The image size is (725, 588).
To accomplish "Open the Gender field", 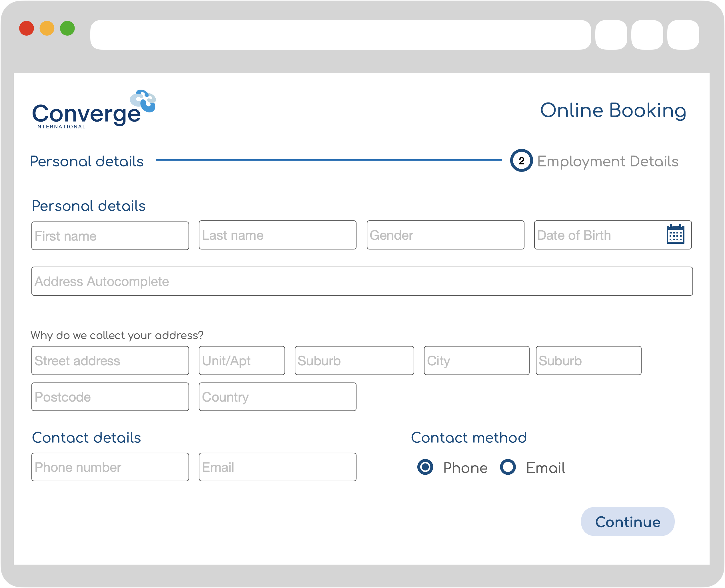I will 445,235.
